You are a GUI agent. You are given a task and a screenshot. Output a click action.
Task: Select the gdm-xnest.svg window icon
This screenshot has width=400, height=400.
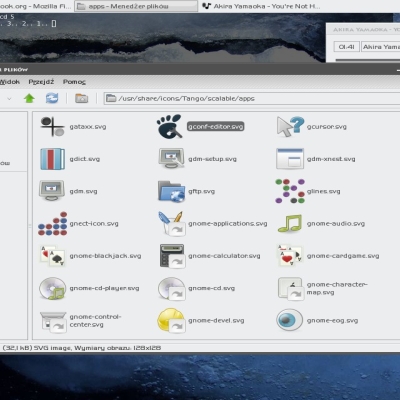290,159
